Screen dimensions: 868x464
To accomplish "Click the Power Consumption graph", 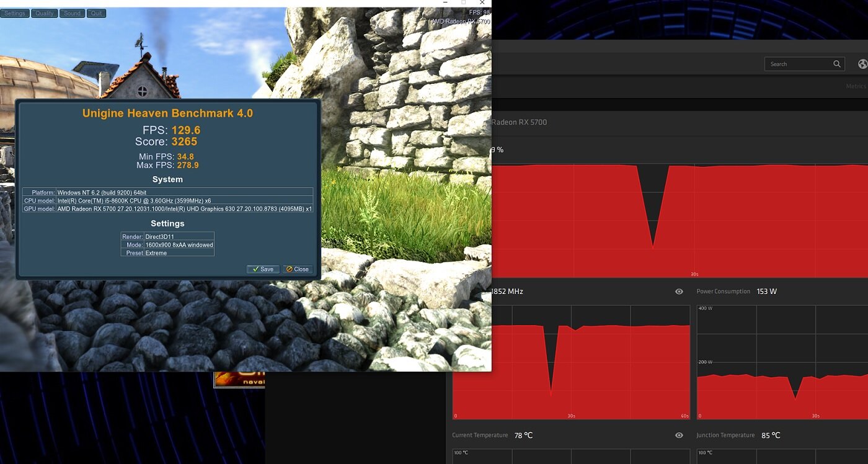I will click(782, 362).
